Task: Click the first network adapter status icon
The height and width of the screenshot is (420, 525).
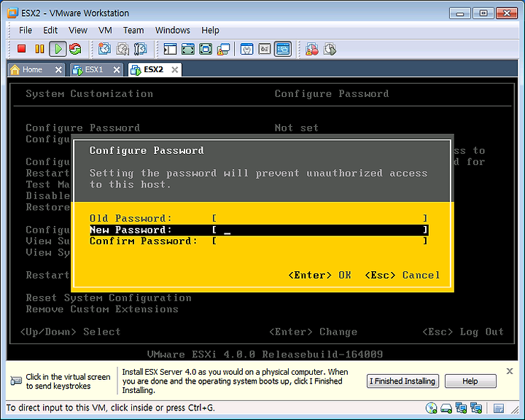Action: [x=461, y=408]
